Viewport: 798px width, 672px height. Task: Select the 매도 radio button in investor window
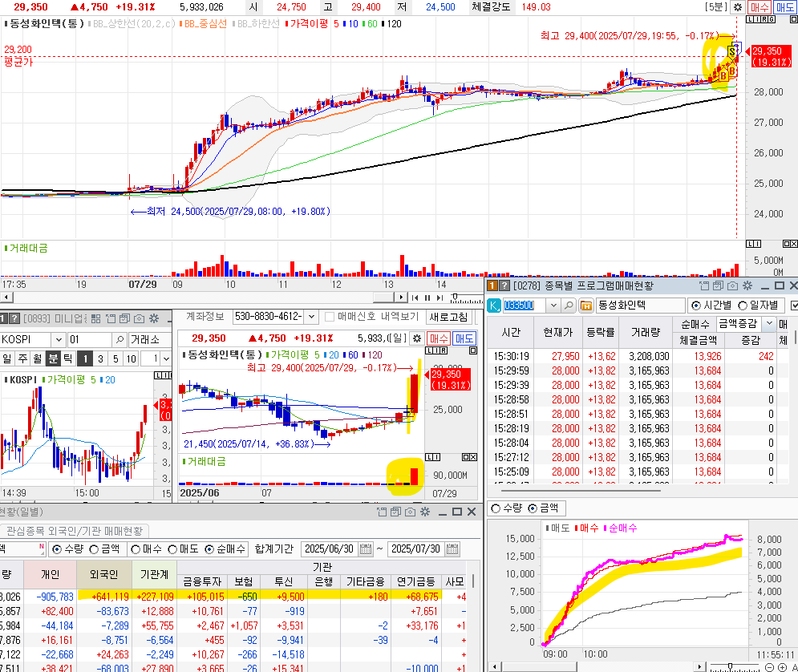tap(172, 549)
